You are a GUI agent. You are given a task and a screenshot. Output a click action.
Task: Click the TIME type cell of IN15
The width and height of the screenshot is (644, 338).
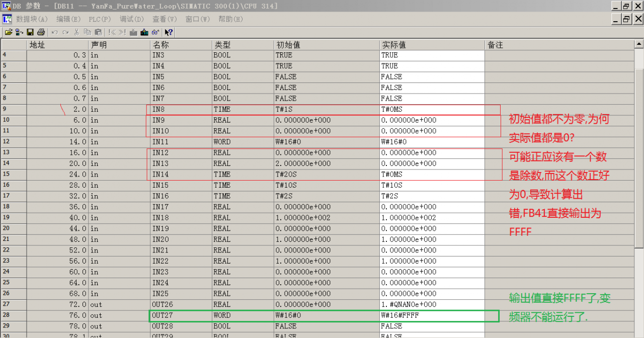(243, 185)
